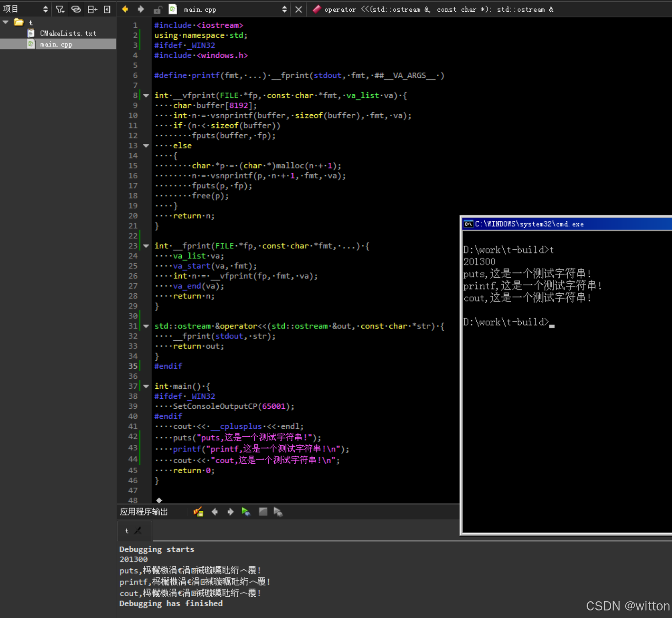The width and height of the screenshot is (672, 618).
Task: Open the sidebar view selector dropdown
Action: click(45, 9)
